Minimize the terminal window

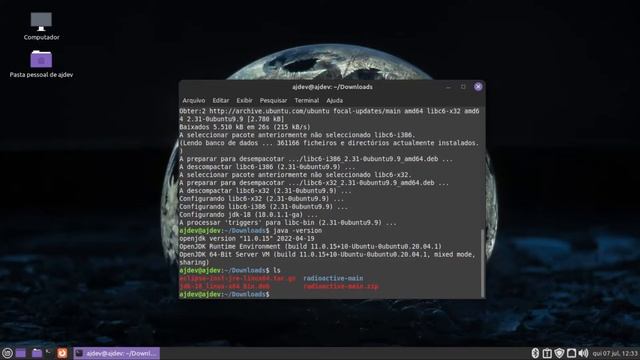pyautogui.click(x=448, y=87)
